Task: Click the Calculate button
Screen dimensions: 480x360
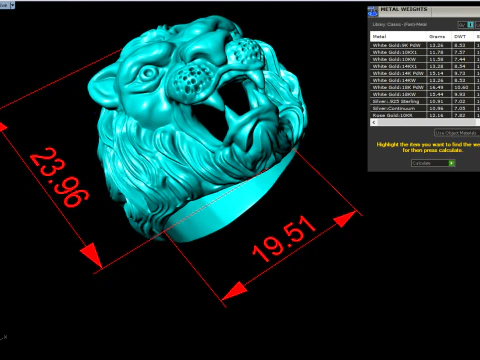Action: tap(433, 163)
